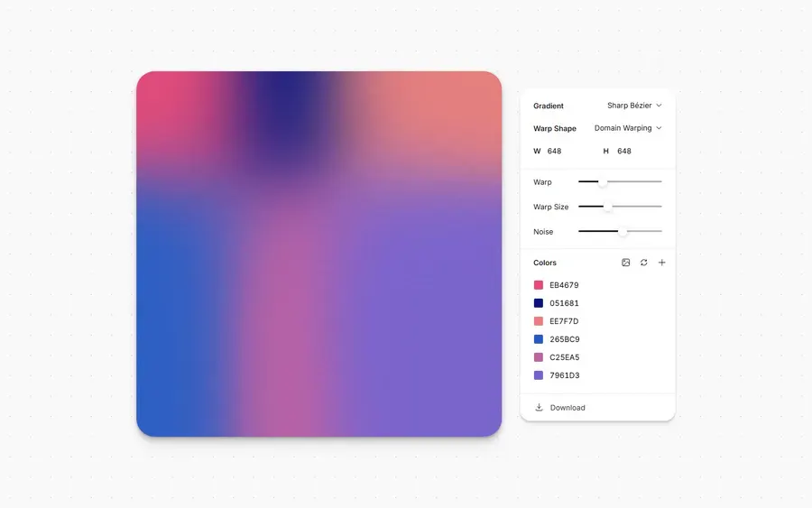Image resolution: width=812 pixels, height=508 pixels.
Task: Open the EE7F7D salmon color swatch
Action: [539, 321]
